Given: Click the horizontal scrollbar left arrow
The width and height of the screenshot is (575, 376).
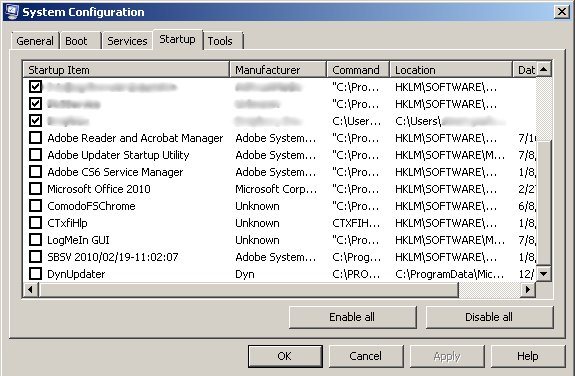Looking at the screenshot, I should point(30,289).
